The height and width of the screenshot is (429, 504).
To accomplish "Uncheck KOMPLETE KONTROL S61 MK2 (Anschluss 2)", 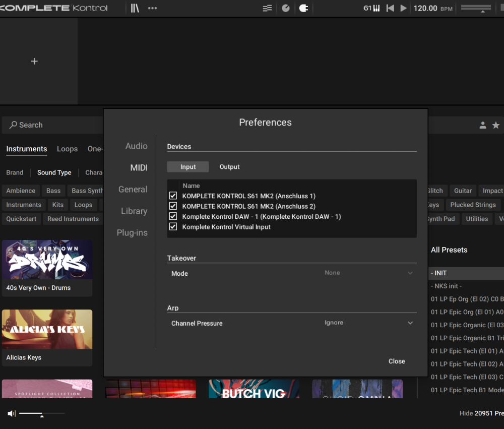I will [x=173, y=206].
